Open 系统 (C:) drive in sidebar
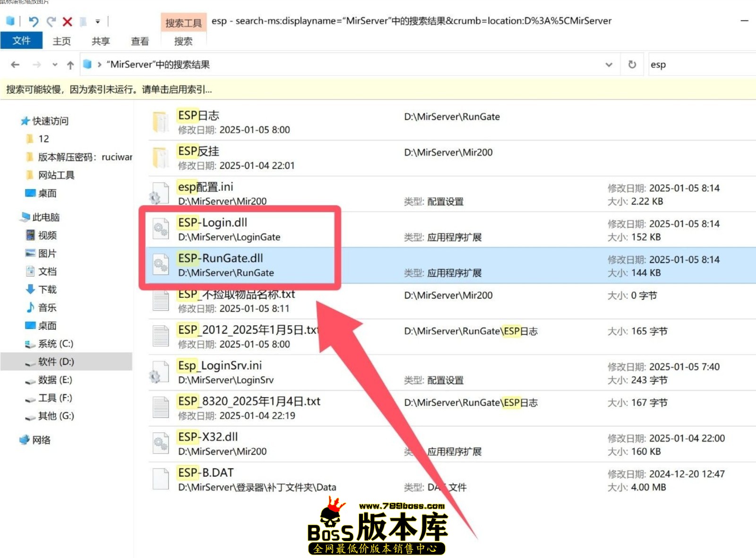This screenshot has height=558, width=756. (55, 344)
